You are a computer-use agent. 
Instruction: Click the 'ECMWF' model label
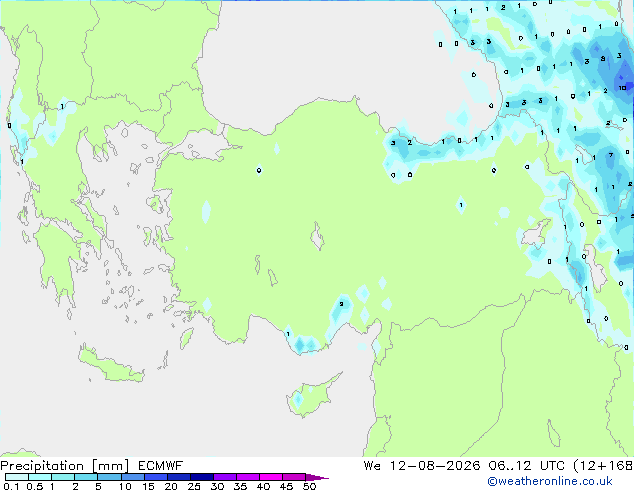click(x=161, y=466)
